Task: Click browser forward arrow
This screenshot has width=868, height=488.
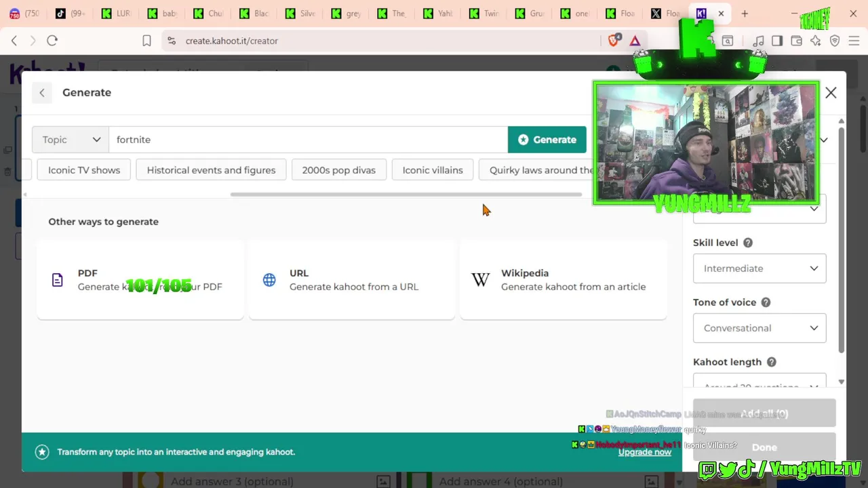Action: tap(33, 41)
